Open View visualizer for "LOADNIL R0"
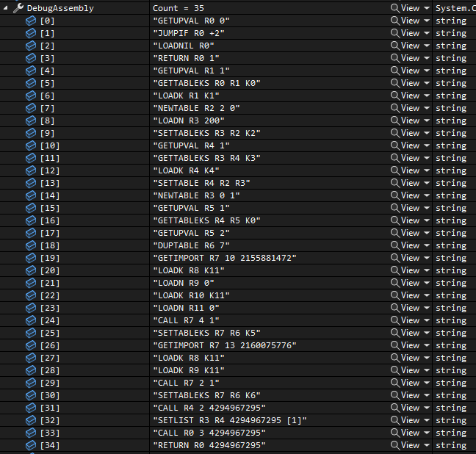476x454 pixels. (x=405, y=46)
